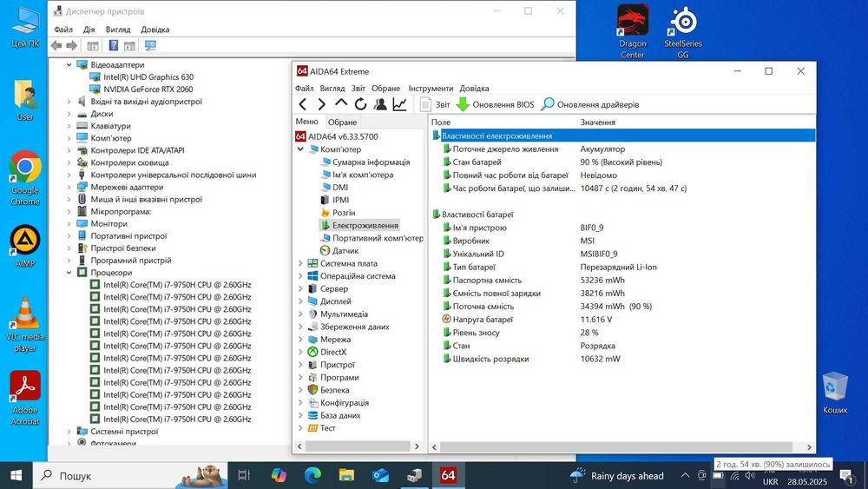Select Сумарна інформація tree item

tap(371, 162)
